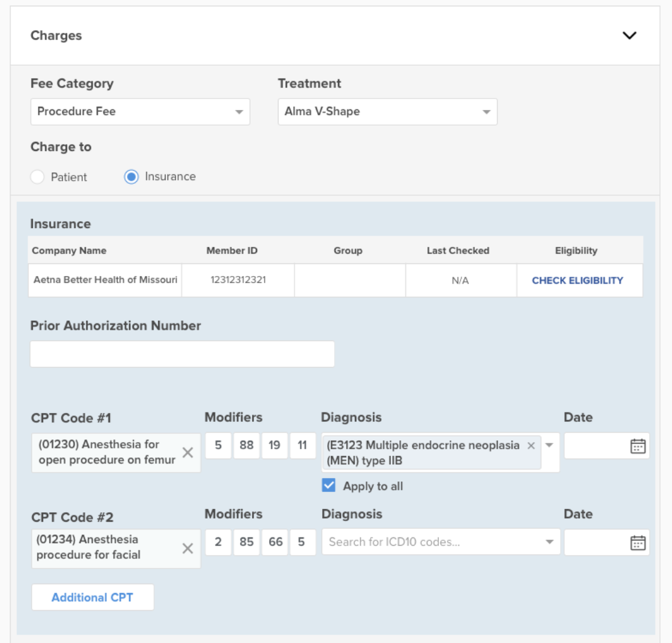
Task: Click the CPT Code #2 (01234) Anesthesia field
Action: [x=116, y=549]
